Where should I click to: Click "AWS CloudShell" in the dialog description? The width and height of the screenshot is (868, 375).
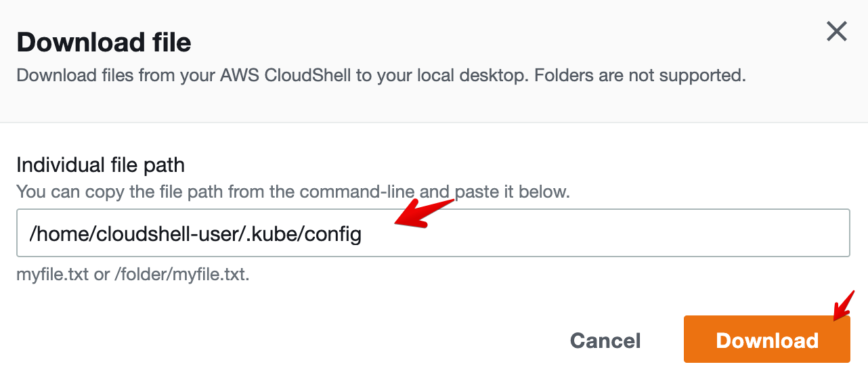(285, 75)
